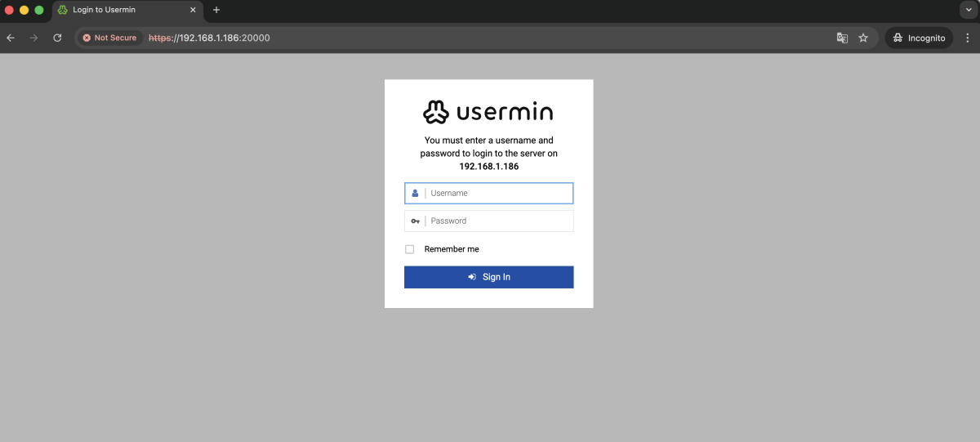Click into the Username field
Screen dimensions: 980x442
point(498,193)
